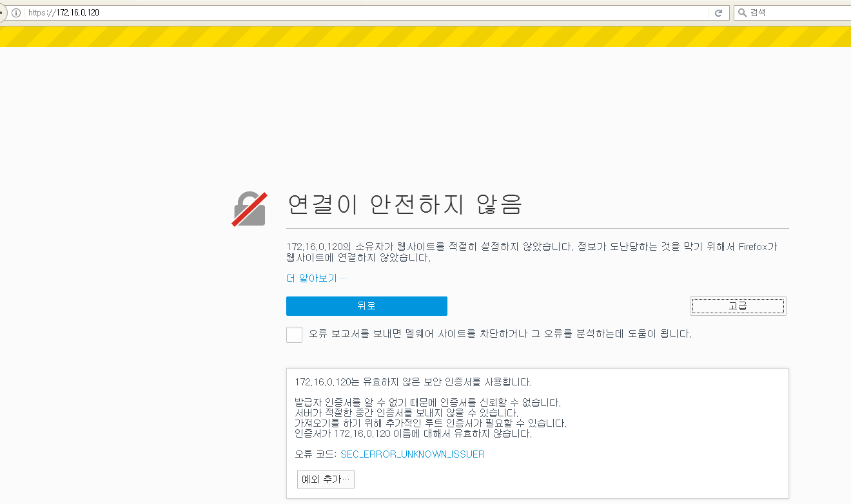Click the broken padlock warning icon
The height and width of the screenshot is (504, 851).
pos(249,209)
